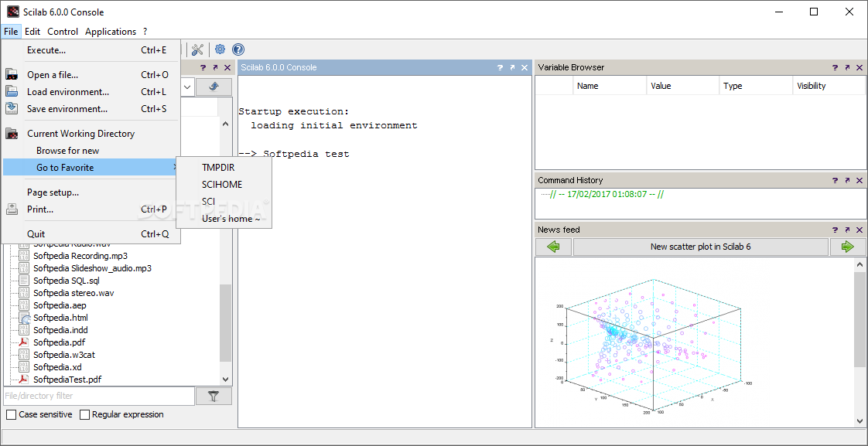868x446 pixels.
Task: Close the Variable Browser panel
Action: 859,67
